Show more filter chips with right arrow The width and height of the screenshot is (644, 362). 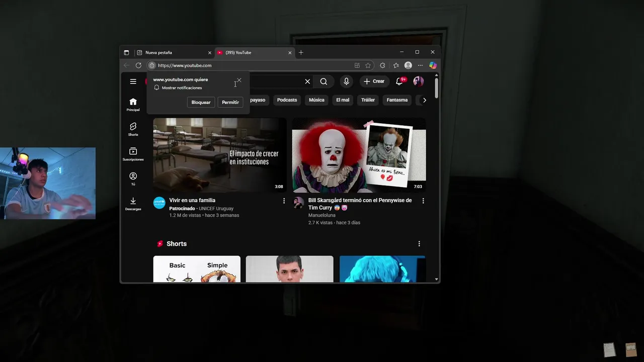click(x=424, y=100)
